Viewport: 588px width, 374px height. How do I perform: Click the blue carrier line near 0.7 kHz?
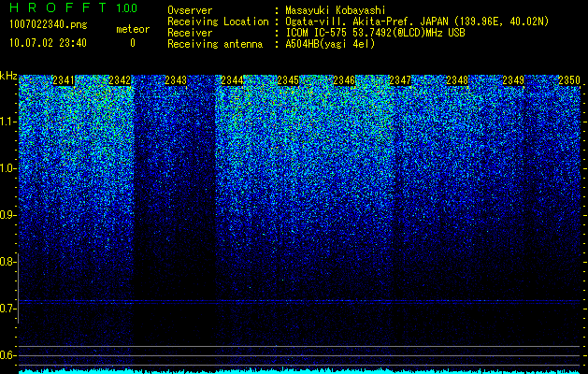(x=300, y=301)
